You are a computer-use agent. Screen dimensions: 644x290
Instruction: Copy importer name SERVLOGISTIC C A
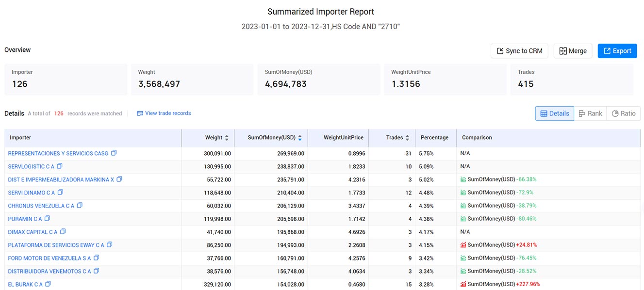click(x=60, y=166)
